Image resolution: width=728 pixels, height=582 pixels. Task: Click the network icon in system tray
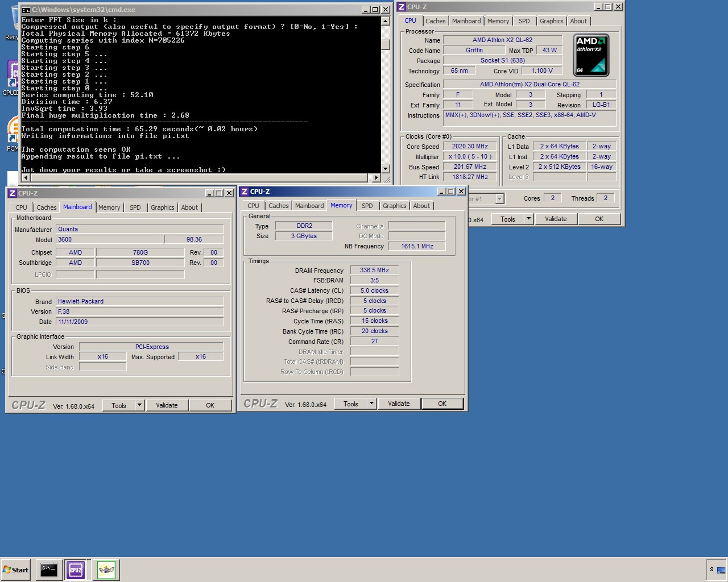point(721,569)
